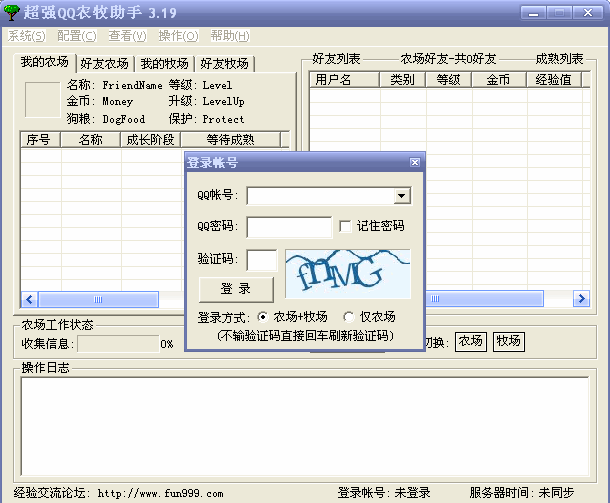The width and height of the screenshot is (610, 503).
Task: Click the friend list horizontal scrollbar thumb
Action: point(484,299)
